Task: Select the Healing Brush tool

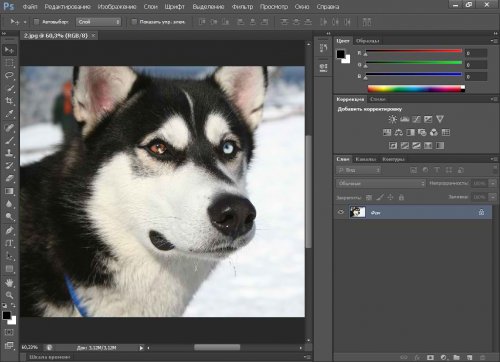Action: click(x=9, y=128)
